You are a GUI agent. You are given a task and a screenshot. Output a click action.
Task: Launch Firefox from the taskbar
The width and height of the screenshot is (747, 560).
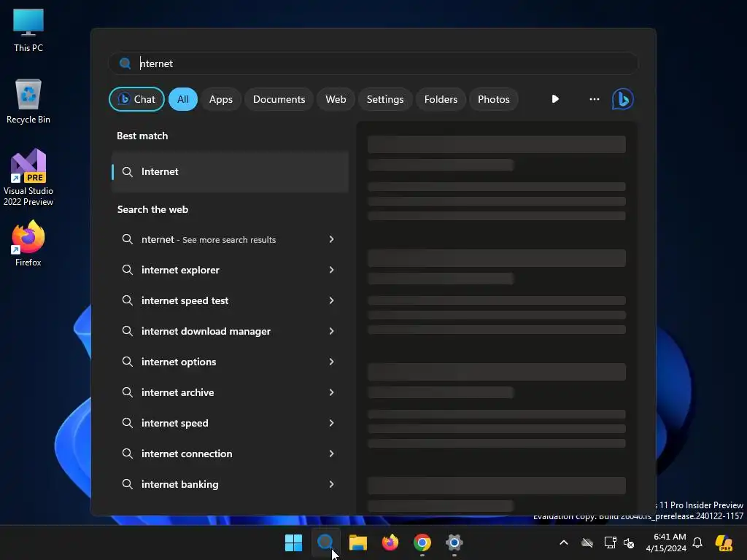[390, 542]
